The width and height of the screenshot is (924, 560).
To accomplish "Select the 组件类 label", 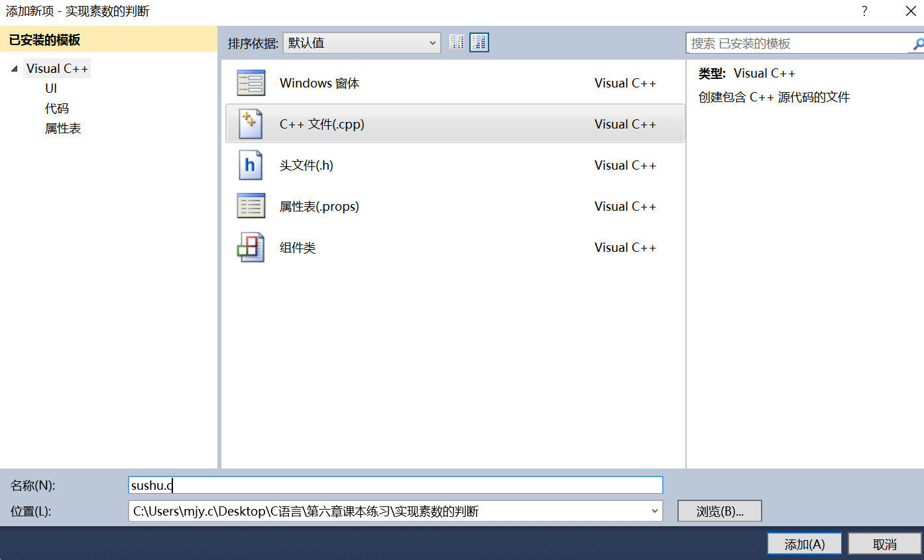I will pos(298,247).
